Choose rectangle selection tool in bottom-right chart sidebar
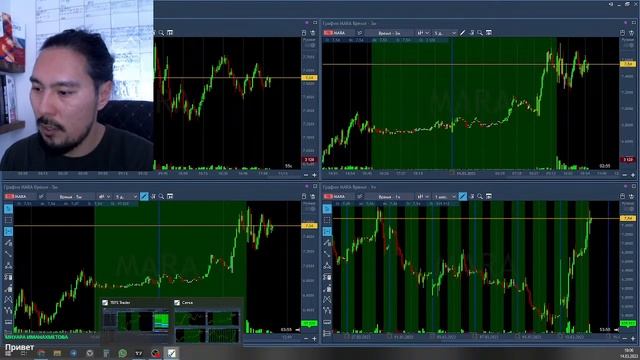This screenshot has height=360, width=640. (x=327, y=220)
